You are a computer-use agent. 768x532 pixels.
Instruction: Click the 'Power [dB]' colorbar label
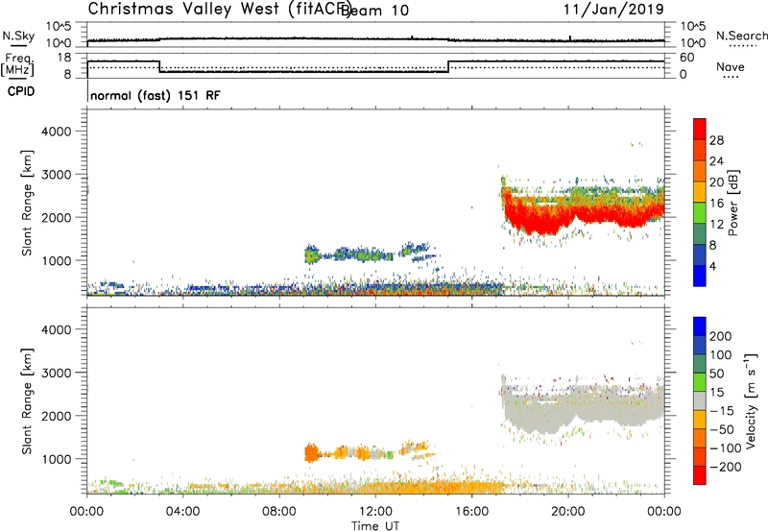pos(733,203)
